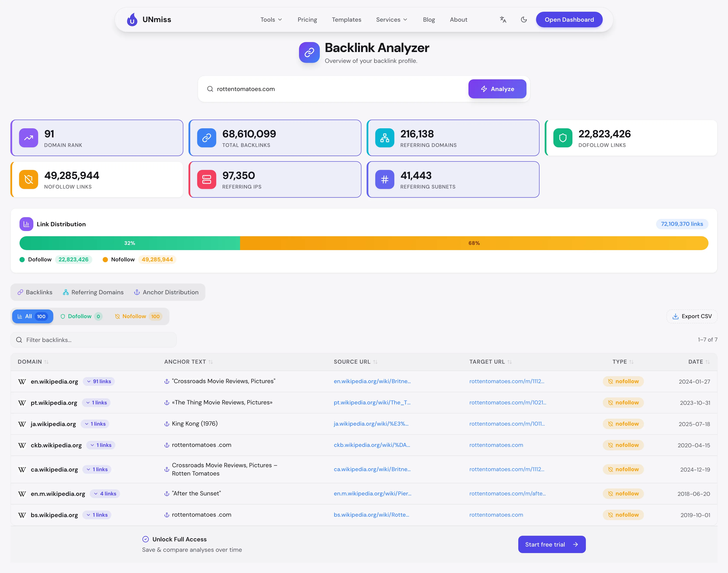Click the Wikipedia favicon for en.wikipedia.org
Image resolution: width=728 pixels, height=573 pixels.
click(x=22, y=381)
